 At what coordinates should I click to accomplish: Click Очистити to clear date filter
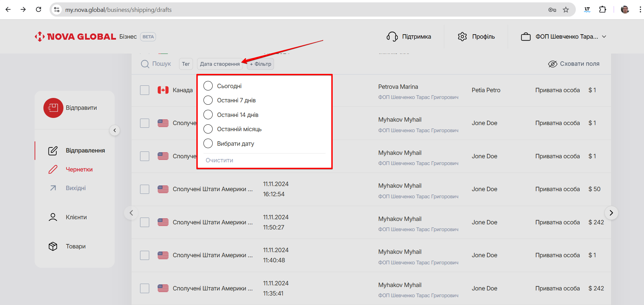point(219,160)
